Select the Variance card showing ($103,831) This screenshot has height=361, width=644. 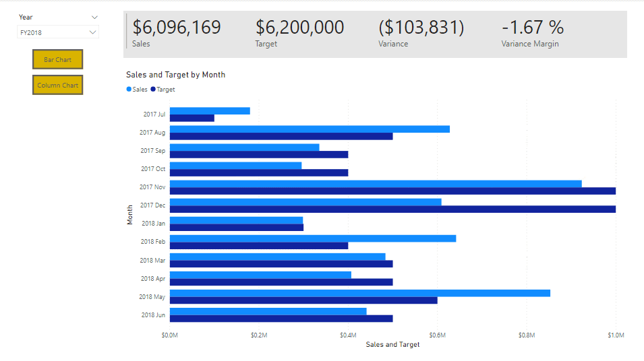point(421,32)
